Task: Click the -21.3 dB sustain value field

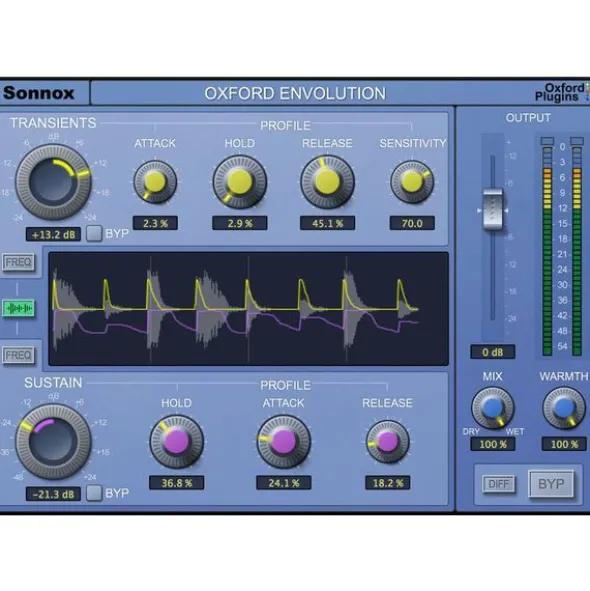Action: [53, 494]
